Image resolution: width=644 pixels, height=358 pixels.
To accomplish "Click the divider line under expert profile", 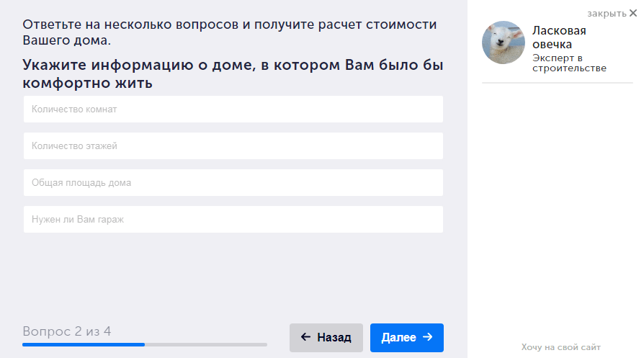I will (558, 83).
